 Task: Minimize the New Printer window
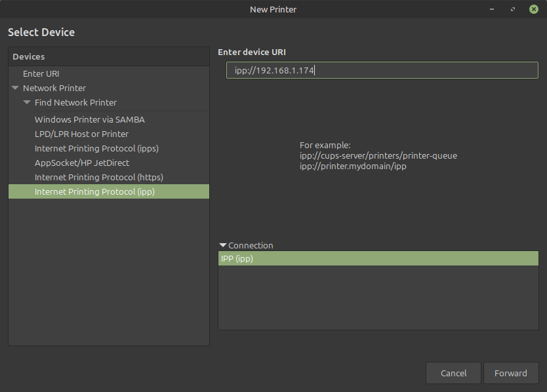pyautogui.click(x=492, y=9)
